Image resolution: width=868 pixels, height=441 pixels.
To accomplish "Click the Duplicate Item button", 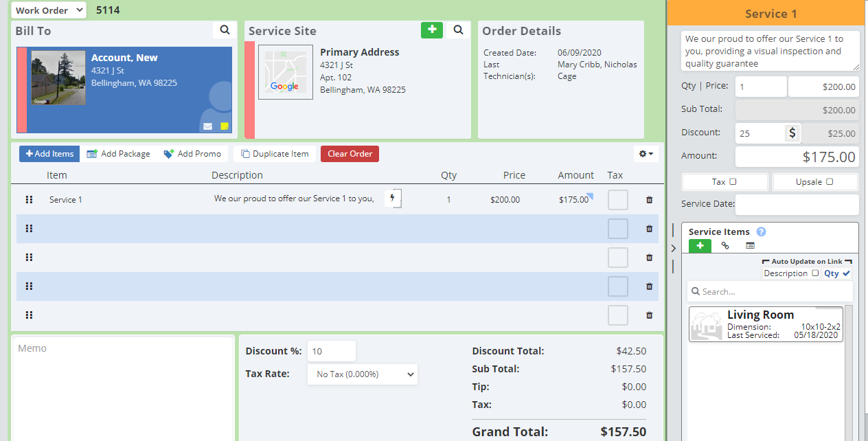I will (x=275, y=154).
